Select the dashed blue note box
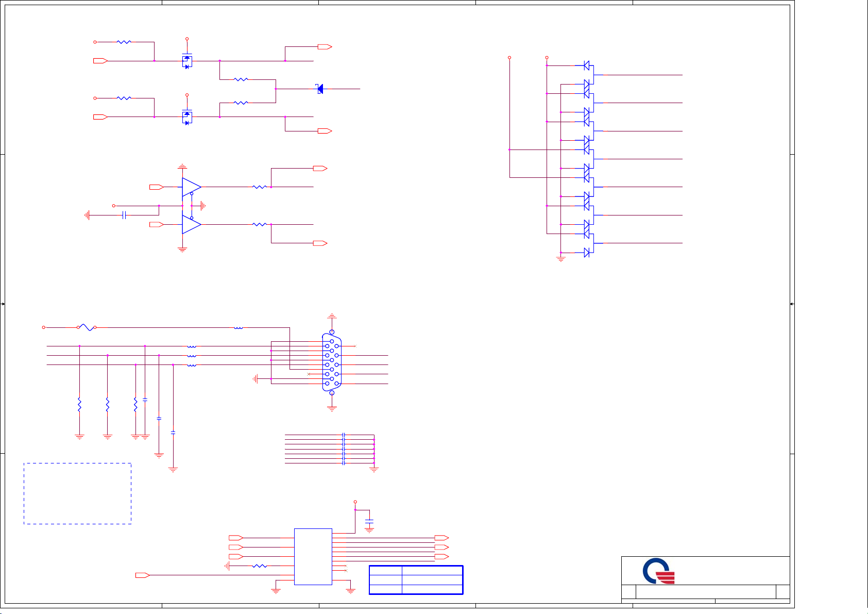This screenshot has height=614, width=868. 77,493
